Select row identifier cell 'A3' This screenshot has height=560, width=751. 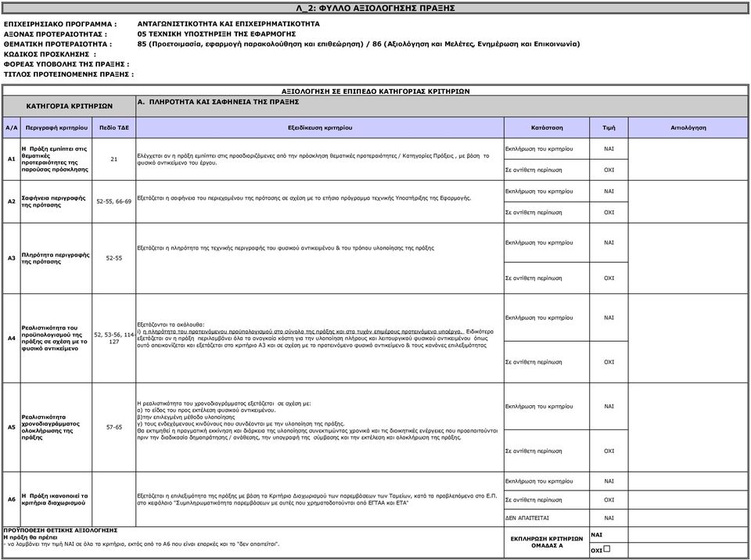click(12, 258)
